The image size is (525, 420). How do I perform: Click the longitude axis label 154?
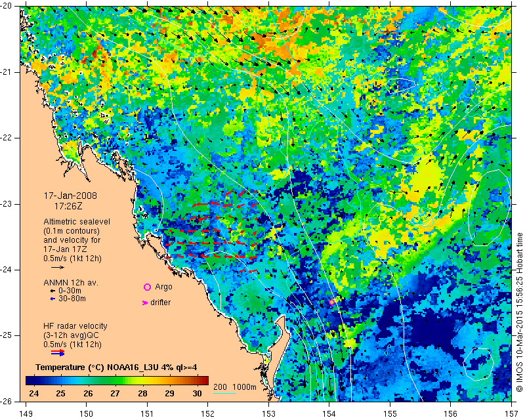click(x=329, y=414)
